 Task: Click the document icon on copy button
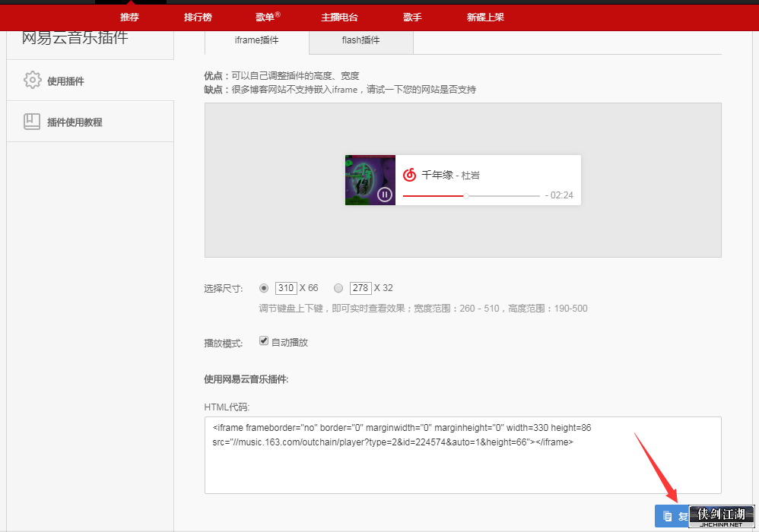pos(668,517)
